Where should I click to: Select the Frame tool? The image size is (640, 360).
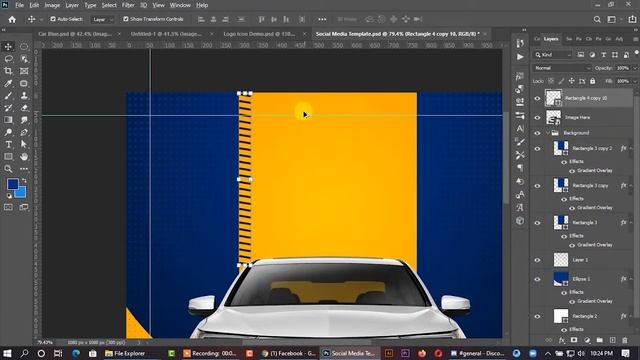click(24, 71)
